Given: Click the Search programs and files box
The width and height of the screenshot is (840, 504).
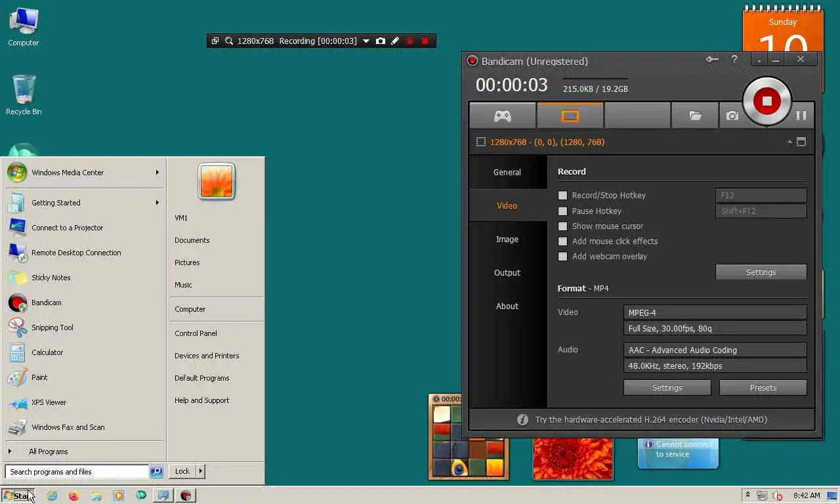Looking at the screenshot, I should coord(77,472).
